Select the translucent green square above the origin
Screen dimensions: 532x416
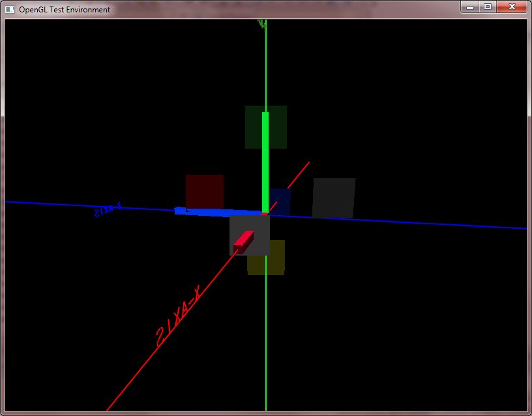(253, 126)
